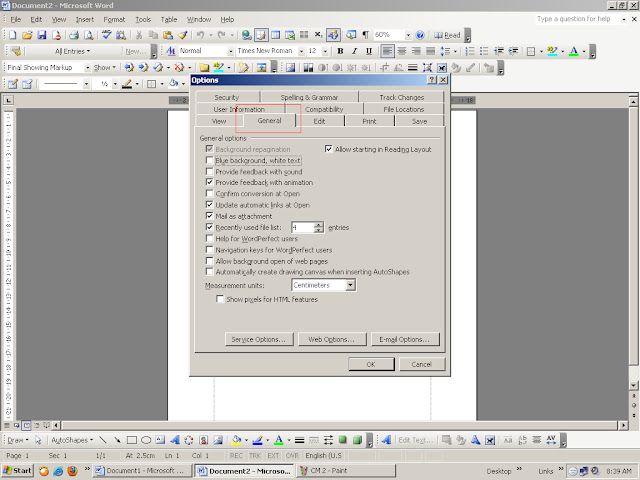
Task: Check Help for WordPerfect users
Action: (209, 238)
